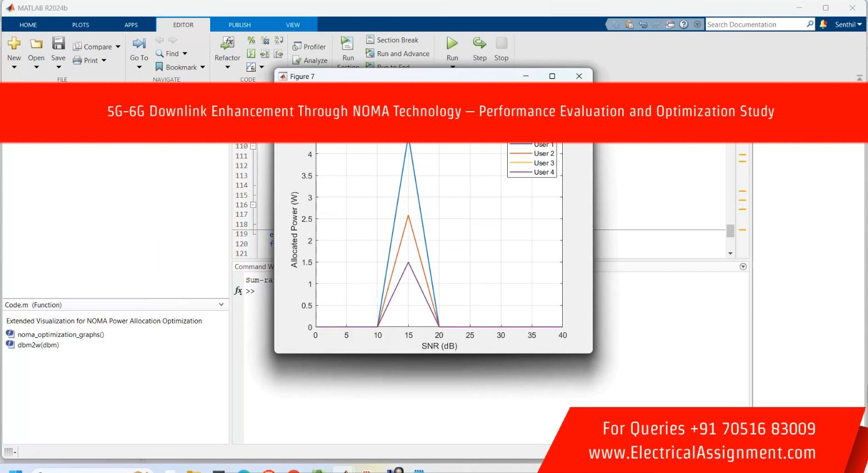This screenshot has width=868, height=473.
Task: Expand the Compare dropdown arrow
Action: pyautogui.click(x=118, y=47)
